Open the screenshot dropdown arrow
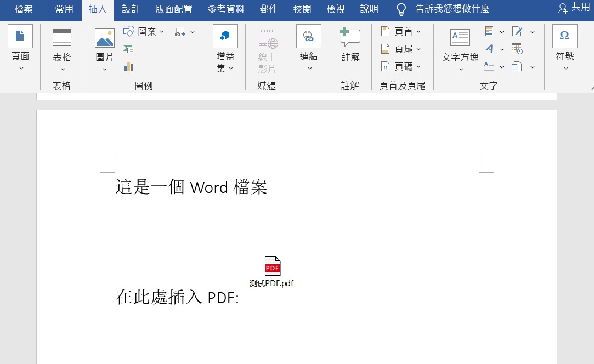594x364 pixels. pos(193,32)
